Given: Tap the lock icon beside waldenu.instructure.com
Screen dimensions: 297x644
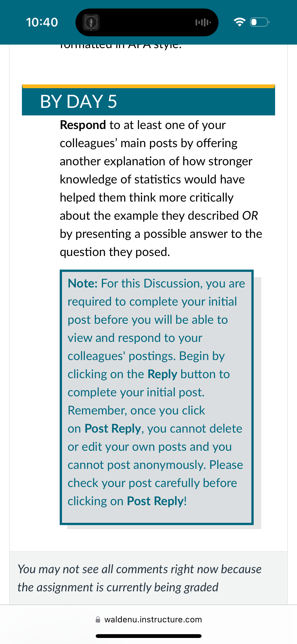Looking at the screenshot, I should point(98,620).
